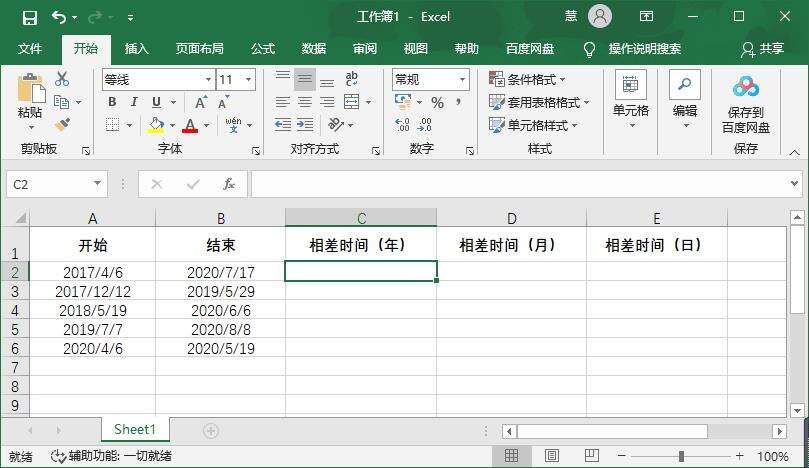Open the 编辑 editing menu

tap(685, 100)
